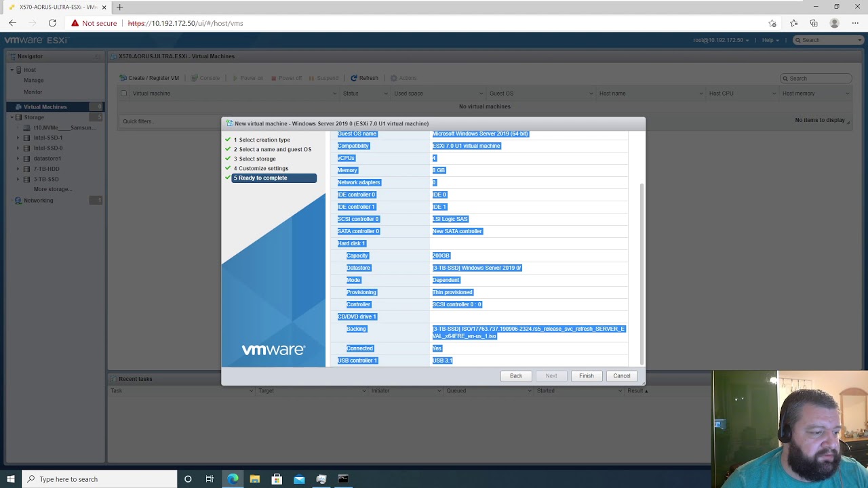The width and height of the screenshot is (868, 488).
Task: Select 7-TB-HDD datastore in Navigator
Action: click(47, 169)
